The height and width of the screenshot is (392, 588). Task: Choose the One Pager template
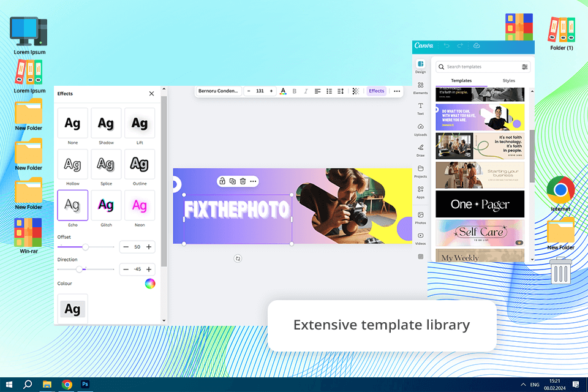tap(480, 204)
